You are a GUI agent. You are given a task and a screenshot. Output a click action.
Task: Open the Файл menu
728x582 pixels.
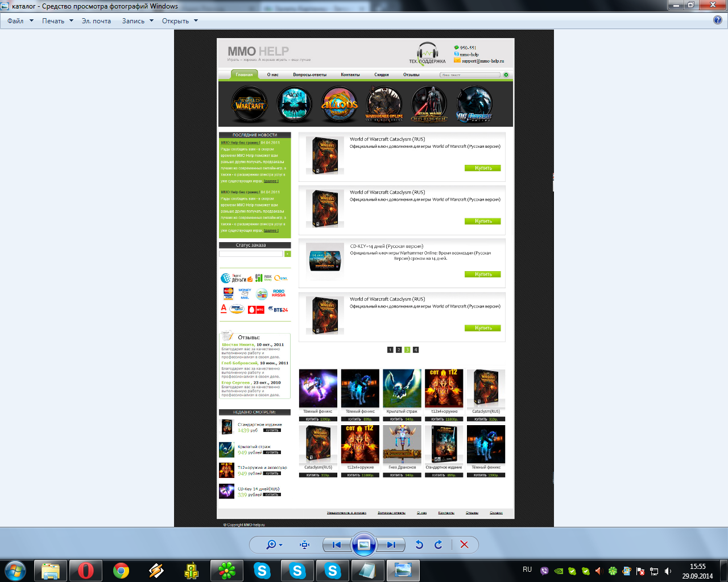[x=20, y=21]
